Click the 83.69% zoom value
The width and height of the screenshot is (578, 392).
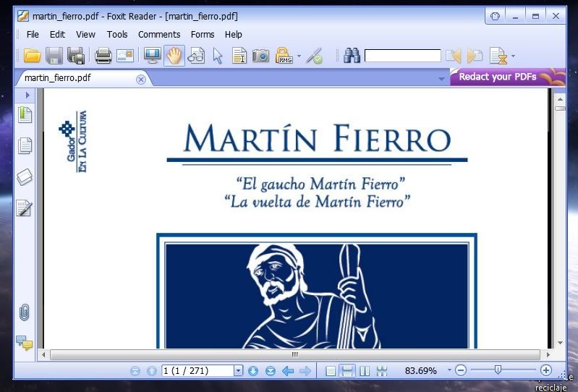(420, 370)
